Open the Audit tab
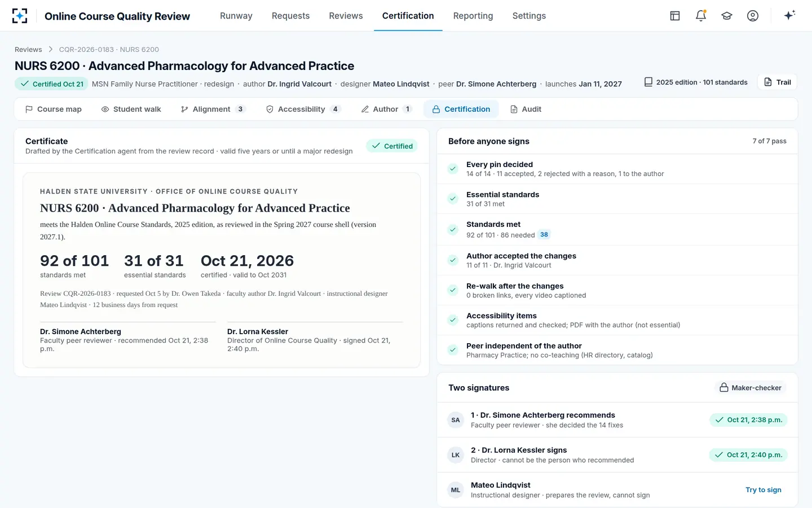 (526, 109)
